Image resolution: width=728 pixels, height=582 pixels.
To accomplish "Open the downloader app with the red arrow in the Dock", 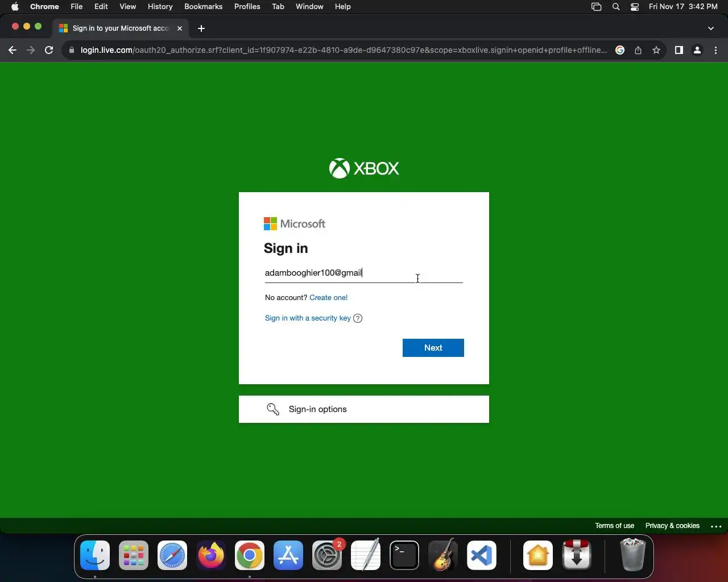I will (577, 556).
